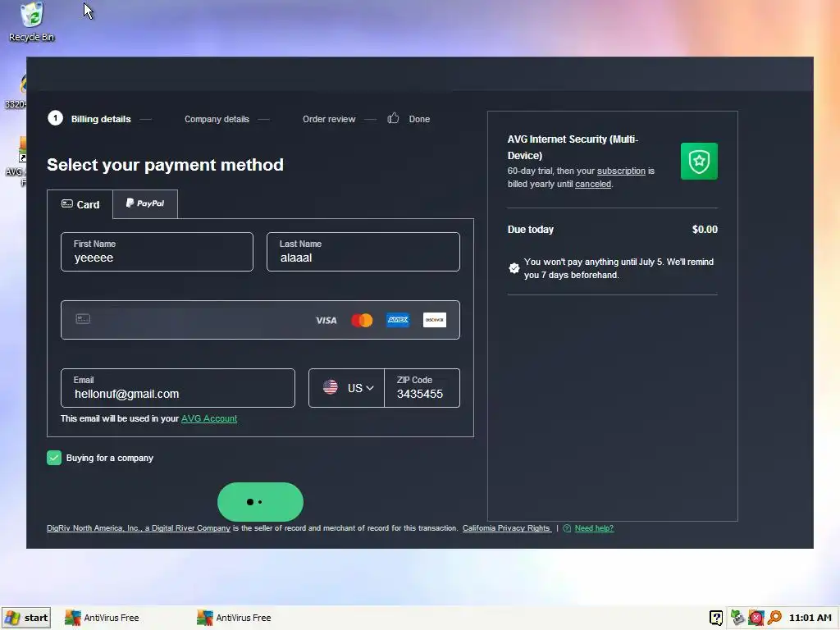Uncheck Buying for a company checkbox

[x=54, y=458]
